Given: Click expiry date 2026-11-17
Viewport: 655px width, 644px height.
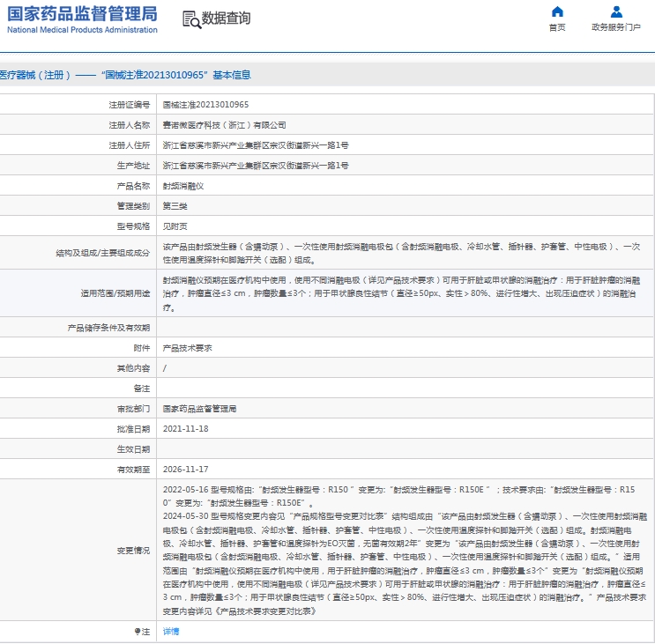Looking at the screenshot, I should coord(185,469).
